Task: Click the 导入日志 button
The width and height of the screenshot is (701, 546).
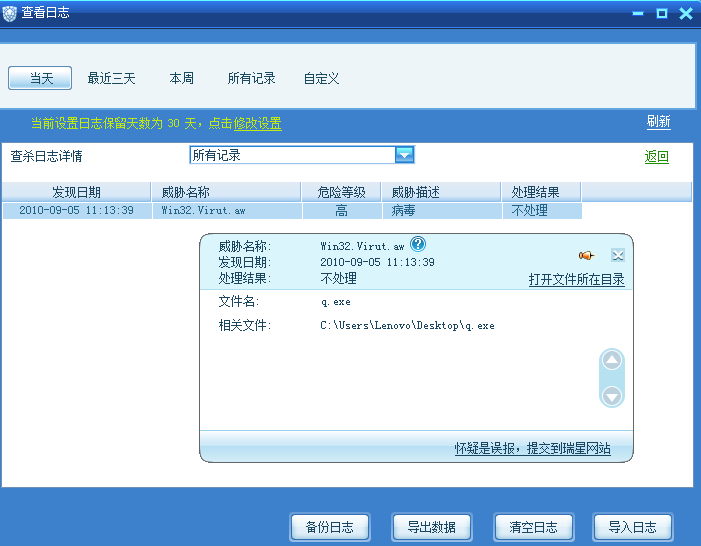Action: 633,527
